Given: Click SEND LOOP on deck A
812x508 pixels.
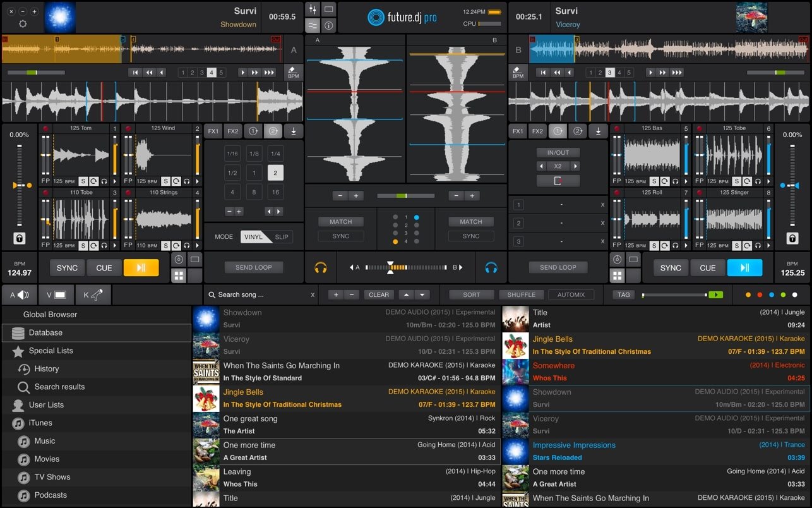Looking at the screenshot, I should tap(254, 268).
